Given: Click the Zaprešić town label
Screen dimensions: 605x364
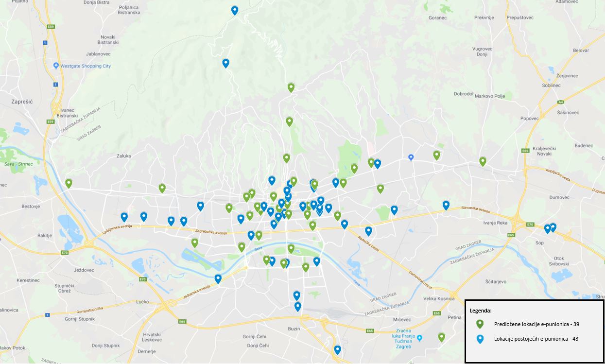Looking at the screenshot, I should pyautogui.click(x=22, y=102).
